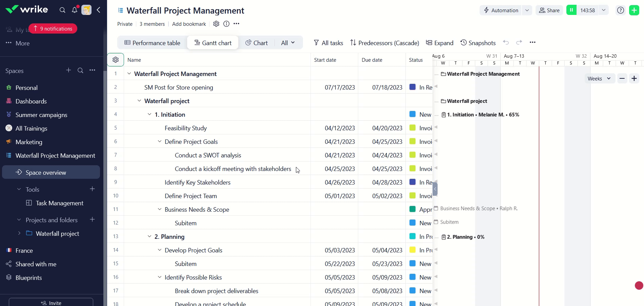
Task: Click the Share button
Action: click(549, 10)
